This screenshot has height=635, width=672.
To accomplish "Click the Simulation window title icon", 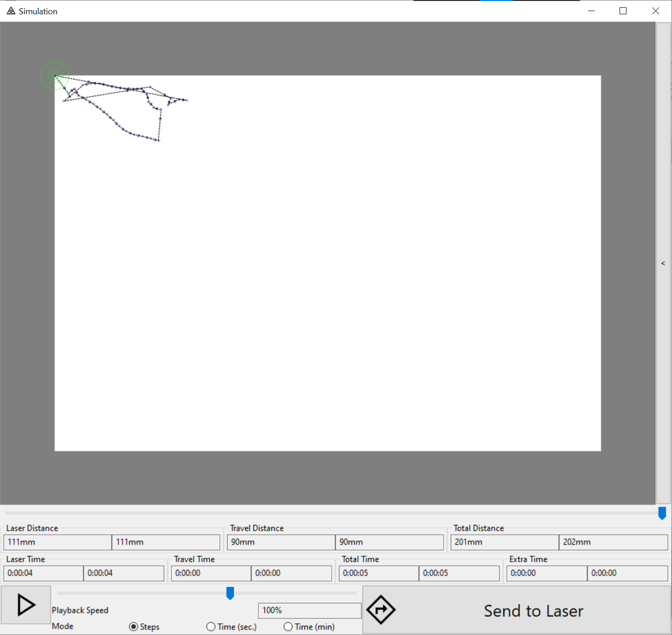I will click(11, 11).
